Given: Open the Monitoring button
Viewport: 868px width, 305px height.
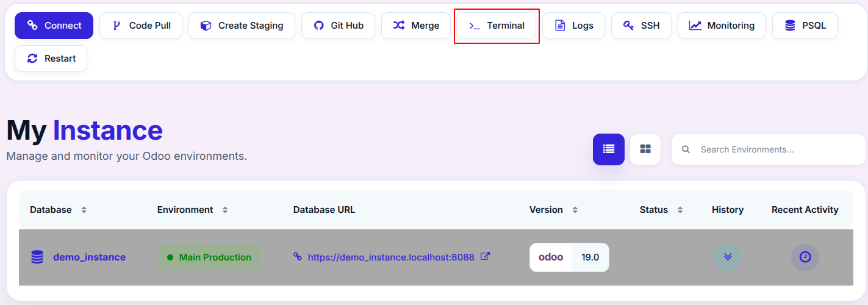Looking at the screenshot, I should [722, 26].
